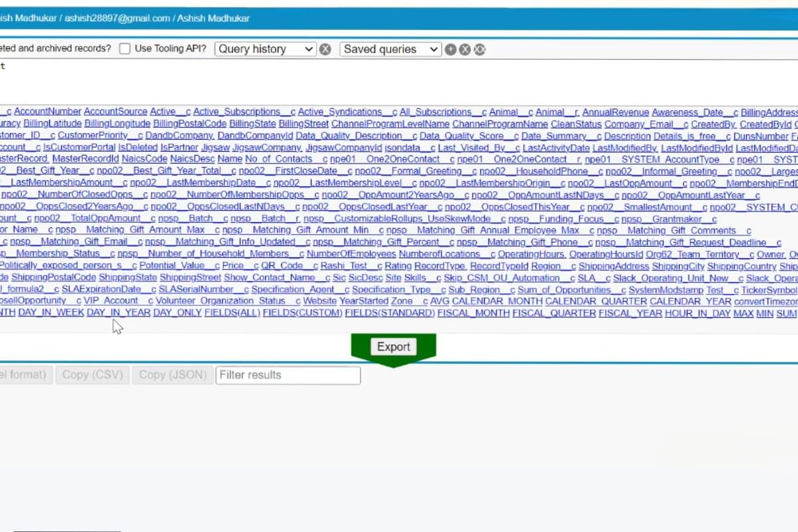Insert the SLASerialNumber__c field link

click(x=203, y=290)
